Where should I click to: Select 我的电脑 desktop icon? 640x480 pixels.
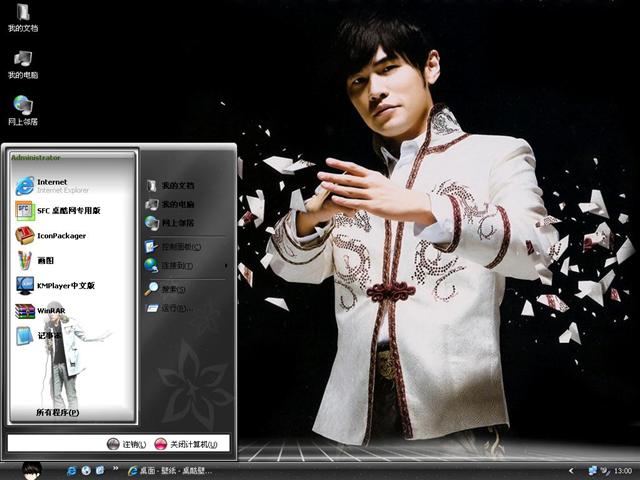coord(23,63)
